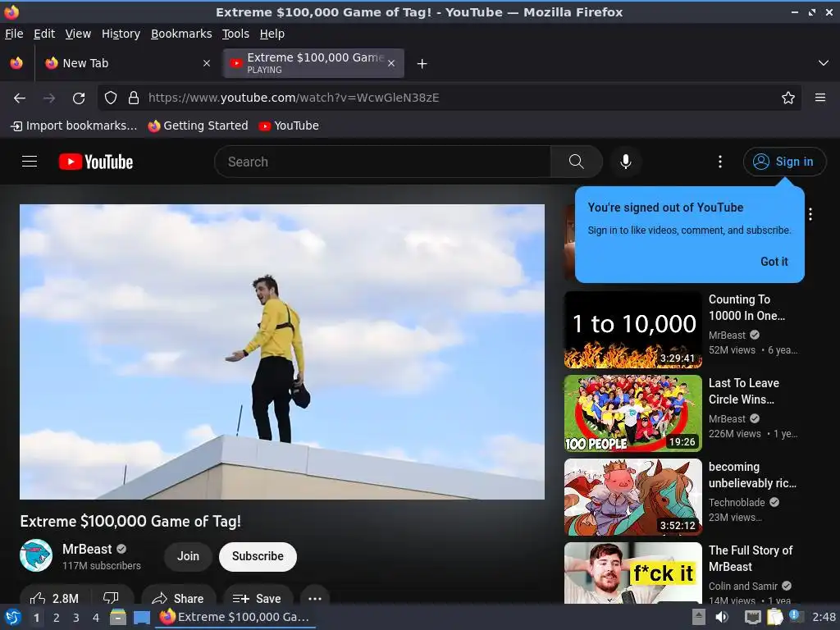Switch to workspace 4 on taskbar

pos(96,618)
